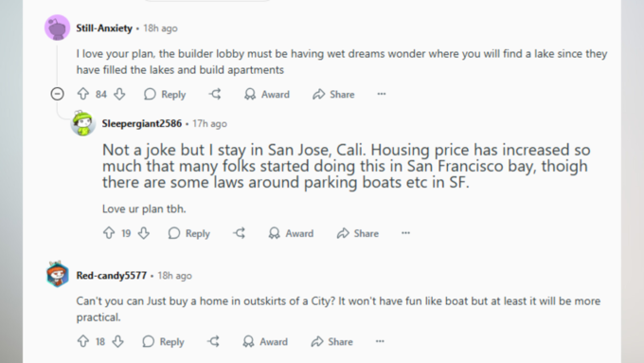Downvote Red-candy5577's comment
Screen dimensions: 644x363
118,341
